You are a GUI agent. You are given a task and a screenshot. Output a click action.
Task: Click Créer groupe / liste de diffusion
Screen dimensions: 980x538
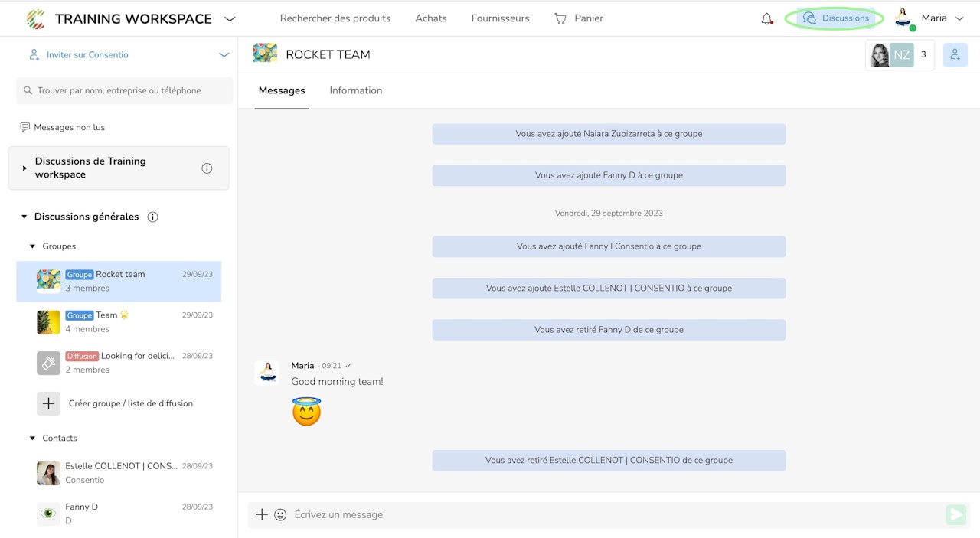point(130,403)
